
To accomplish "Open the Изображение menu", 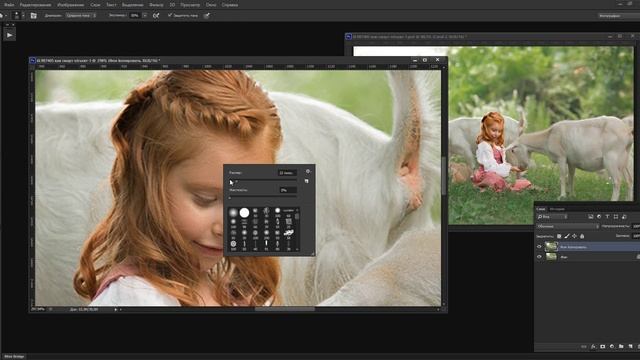I will coord(71,5).
